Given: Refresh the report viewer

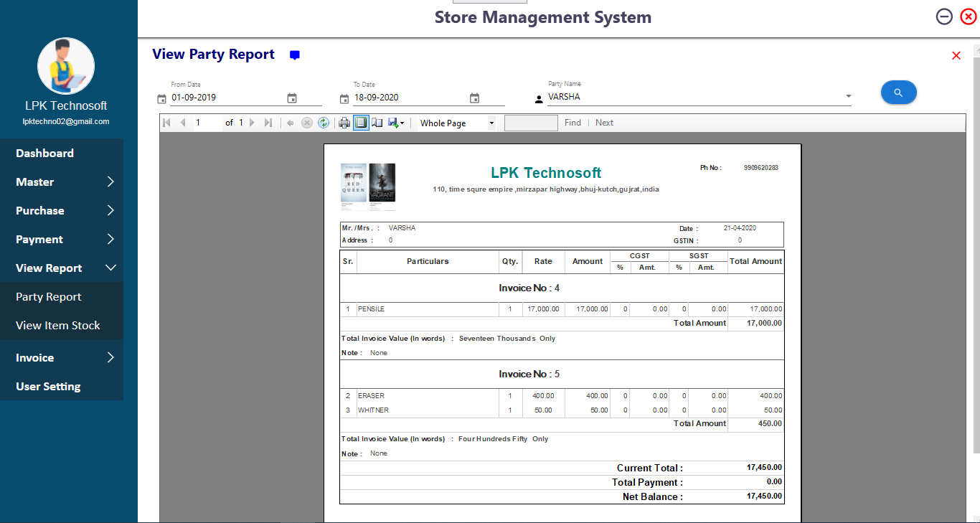Looking at the screenshot, I should 324,123.
